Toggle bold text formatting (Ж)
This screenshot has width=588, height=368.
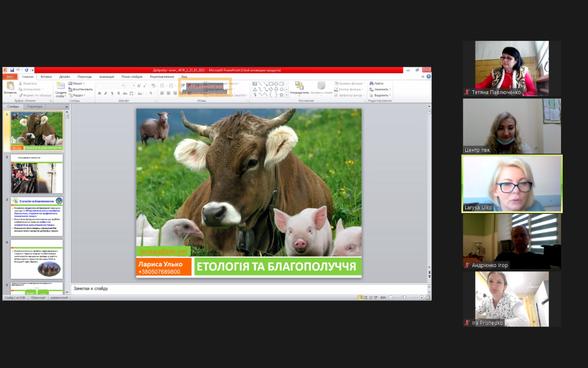coord(99,93)
